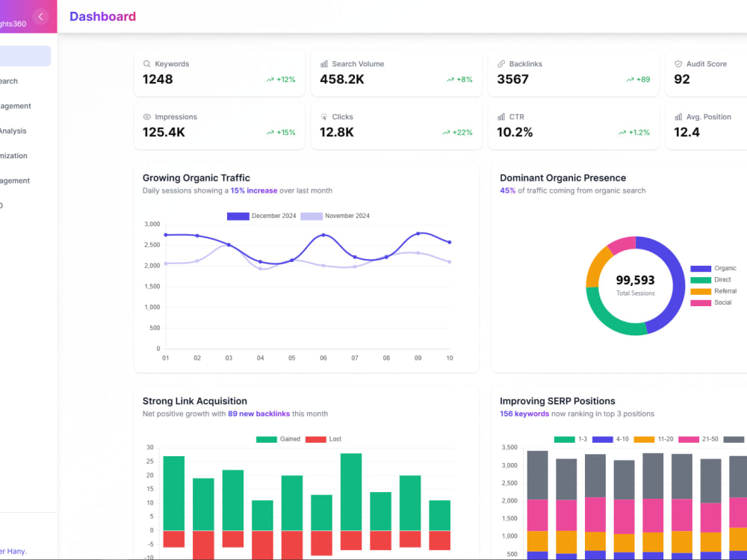This screenshot has height=560, width=747.
Task: Click the Clicks 12.8K stat card
Action: click(x=397, y=126)
